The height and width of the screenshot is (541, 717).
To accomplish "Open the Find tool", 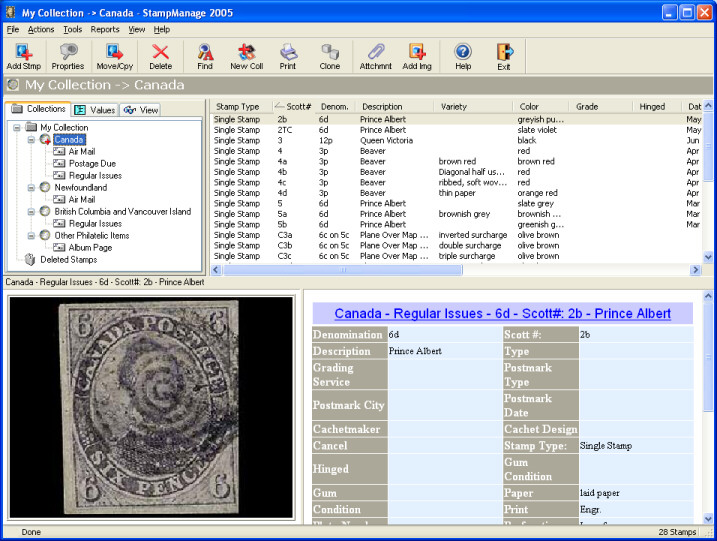I will pos(205,56).
